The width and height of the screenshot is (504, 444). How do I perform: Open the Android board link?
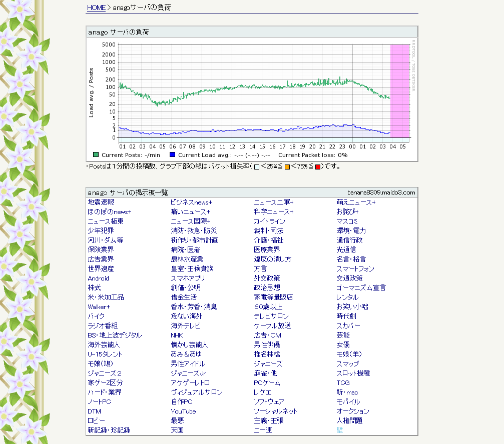pos(99,278)
